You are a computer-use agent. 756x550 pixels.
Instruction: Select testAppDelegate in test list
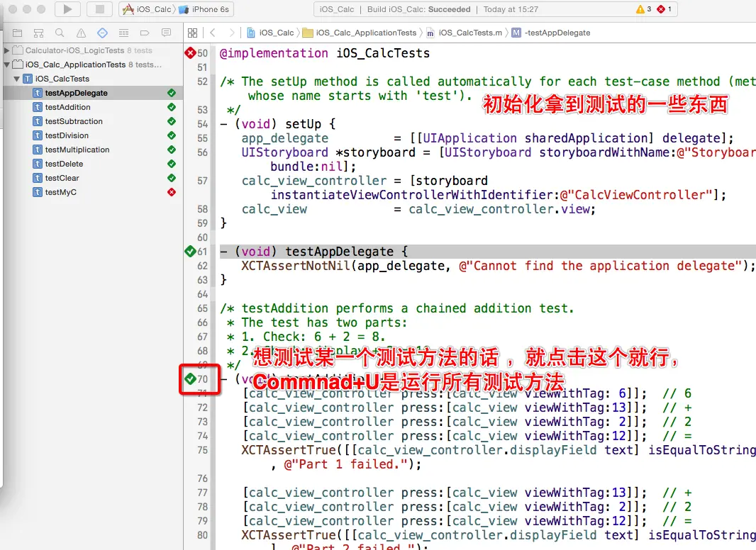coord(93,93)
